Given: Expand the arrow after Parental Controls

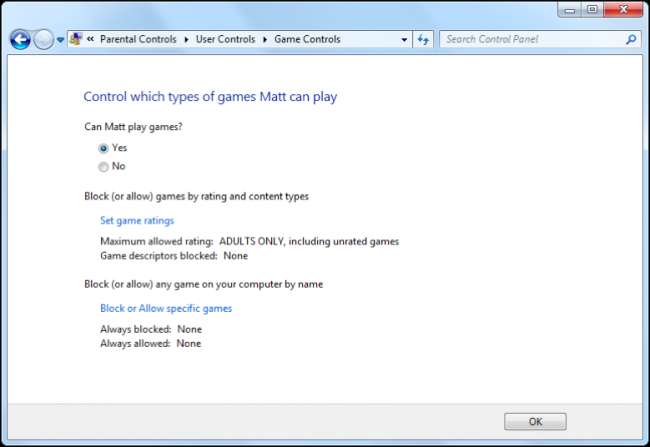Looking at the screenshot, I should [184, 40].
